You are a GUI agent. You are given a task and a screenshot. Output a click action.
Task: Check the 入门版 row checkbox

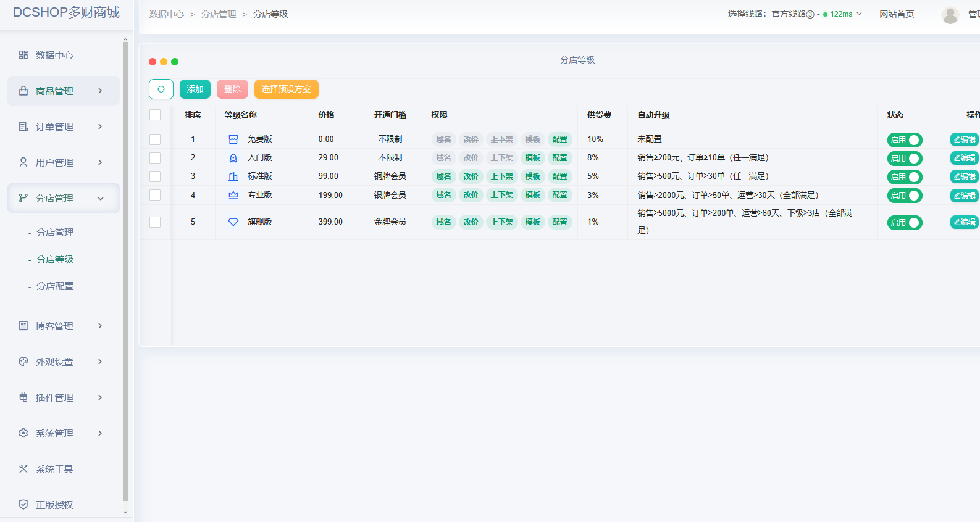click(155, 158)
